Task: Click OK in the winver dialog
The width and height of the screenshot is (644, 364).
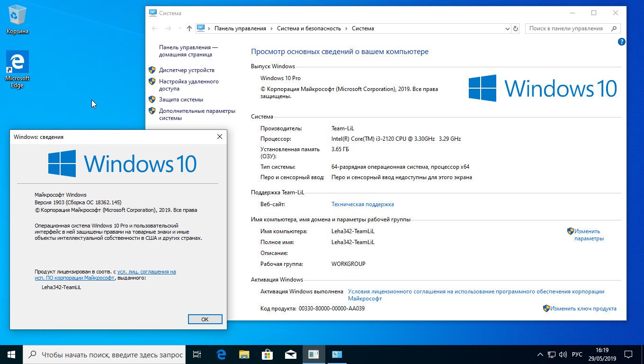Action: coord(205,319)
